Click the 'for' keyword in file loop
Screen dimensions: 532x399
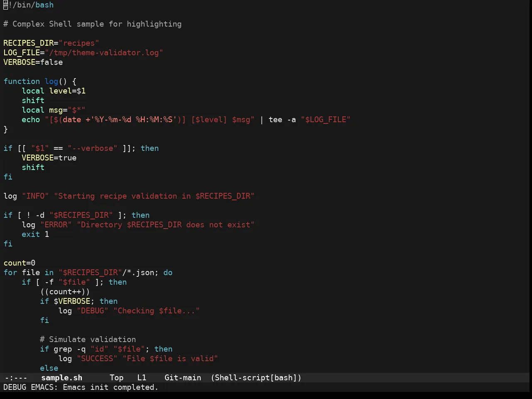10,273
